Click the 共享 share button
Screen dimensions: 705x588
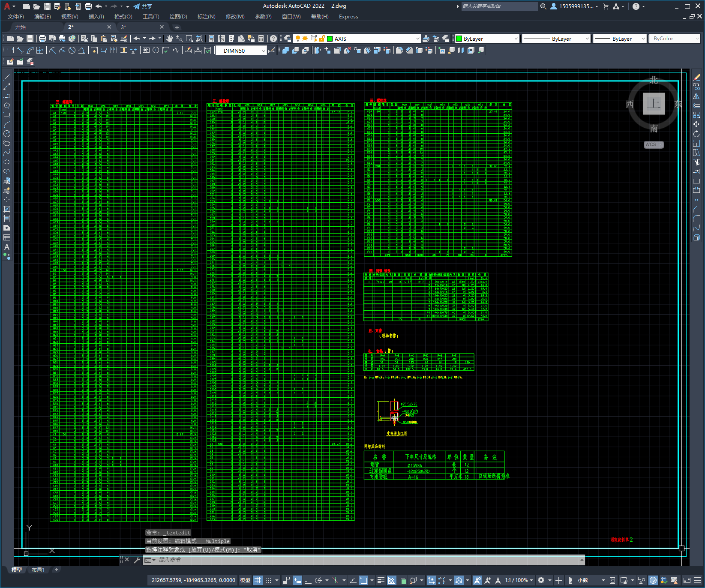pyautogui.click(x=143, y=6)
